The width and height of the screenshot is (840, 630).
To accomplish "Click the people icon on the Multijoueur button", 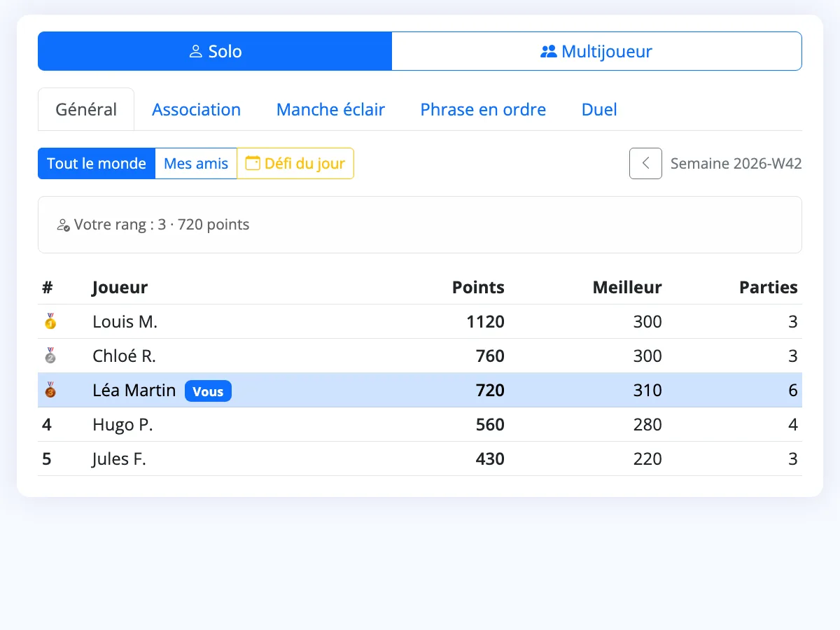I will pos(549,52).
